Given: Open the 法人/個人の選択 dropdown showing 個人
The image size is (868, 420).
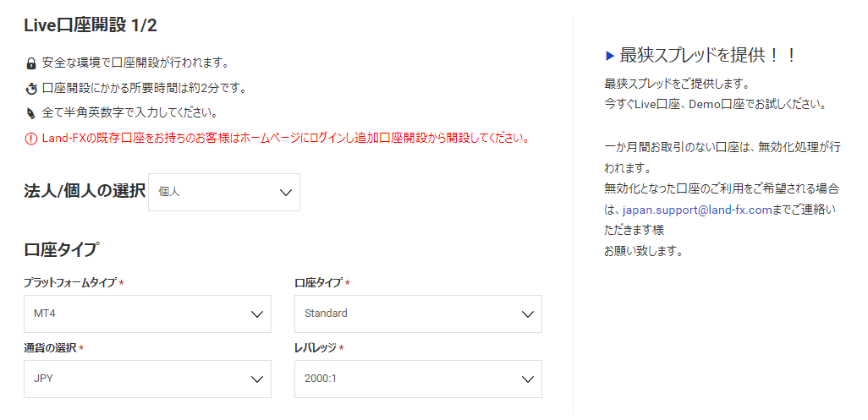Looking at the screenshot, I should 224,193.
